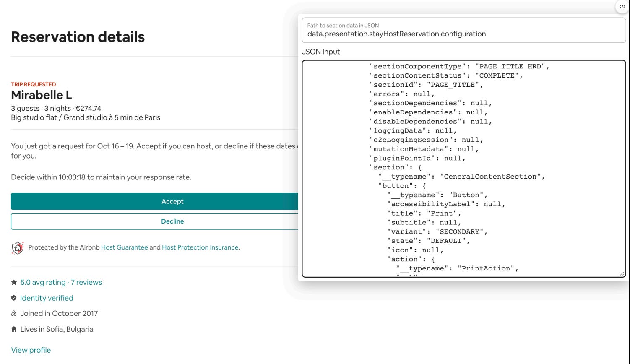
Task: Click the "button": { line
Action: pos(403,186)
